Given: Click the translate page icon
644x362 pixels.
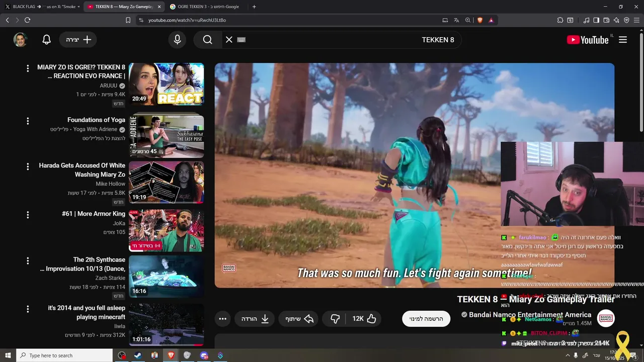Looking at the screenshot, I should tap(456, 20).
